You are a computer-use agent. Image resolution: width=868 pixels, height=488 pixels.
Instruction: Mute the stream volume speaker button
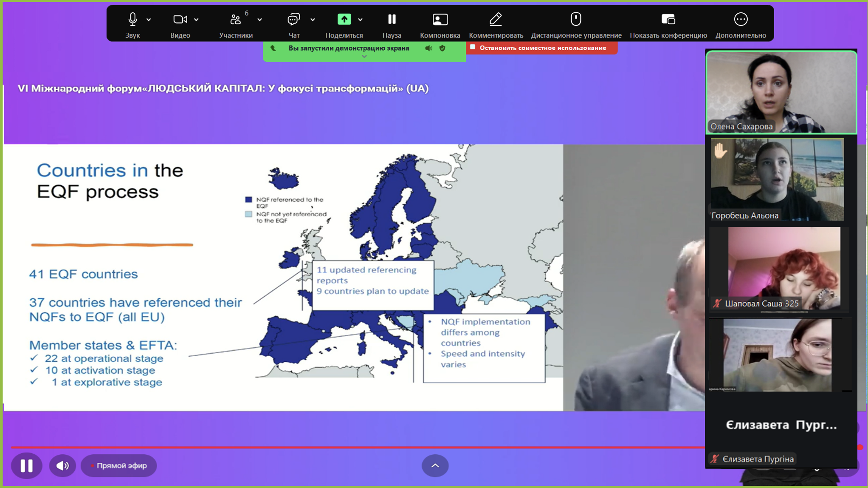(x=62, y=465)
